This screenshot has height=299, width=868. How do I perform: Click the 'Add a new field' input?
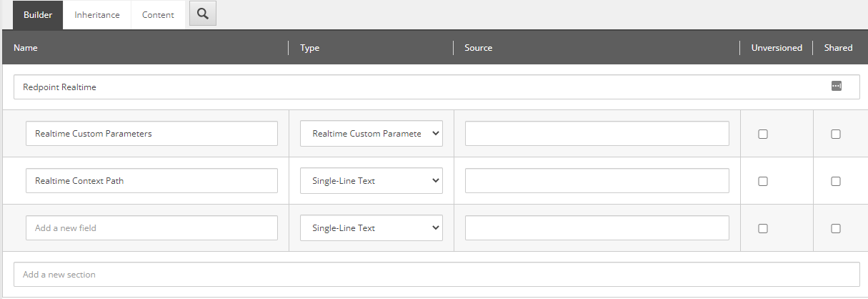pyautogui.click(x=151, y=228)
